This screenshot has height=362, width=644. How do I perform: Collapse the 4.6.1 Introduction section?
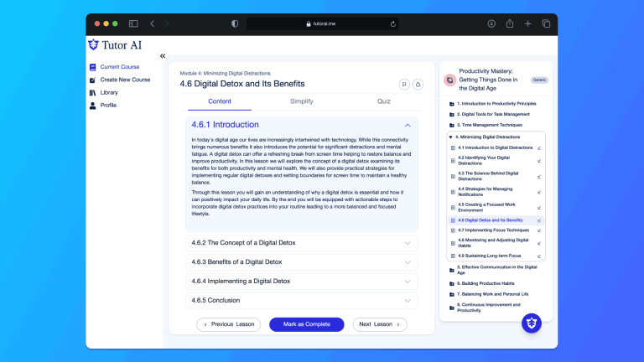tap(408, 125)
